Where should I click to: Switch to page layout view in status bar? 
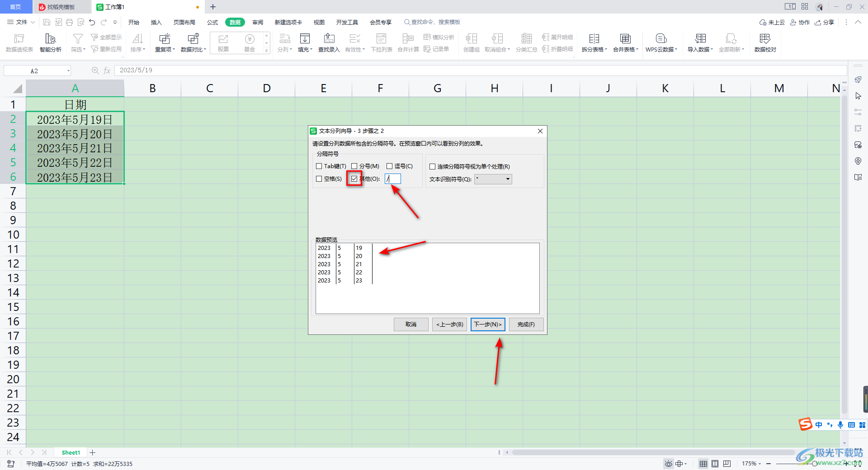(715, 464)
